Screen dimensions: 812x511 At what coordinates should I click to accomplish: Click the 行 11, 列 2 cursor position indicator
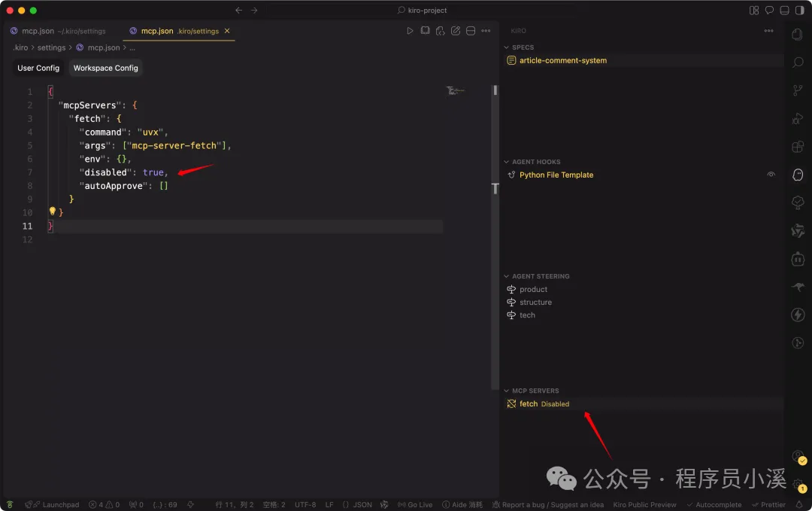(x=235, y=505)
